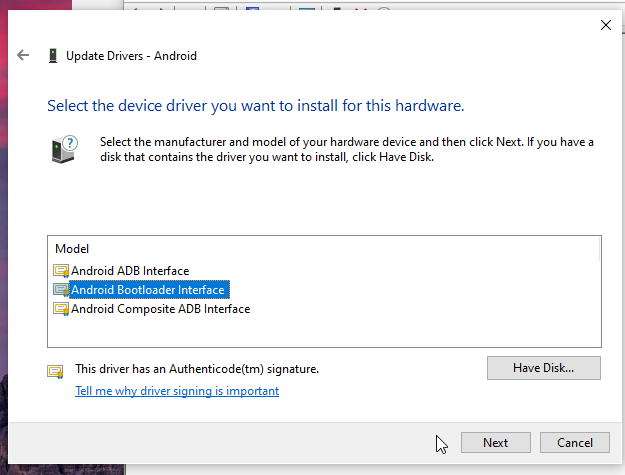The image size is (625, 475).
Task: Click the Android ADB Interface certificate icon
Action: point(61,271)
